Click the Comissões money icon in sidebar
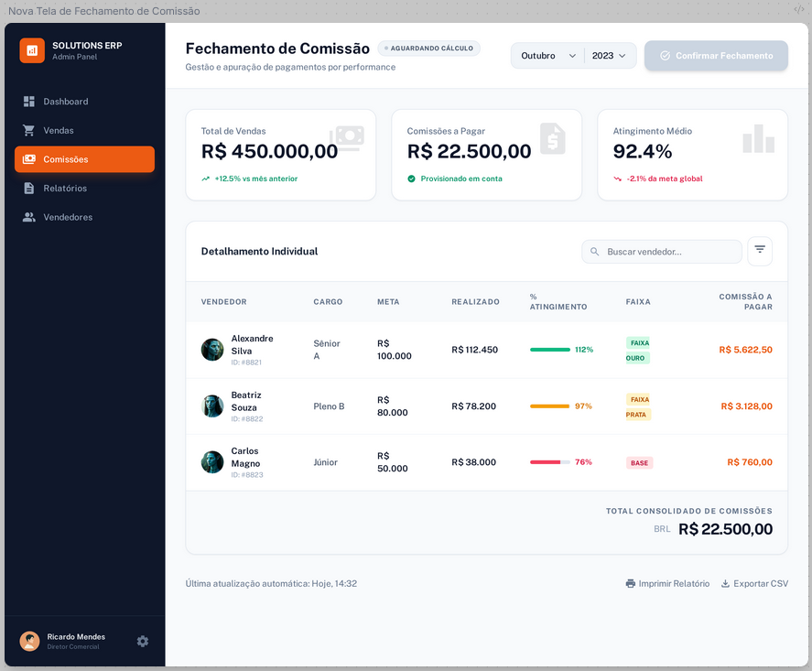Screen dimensions: 812x671 29,159
